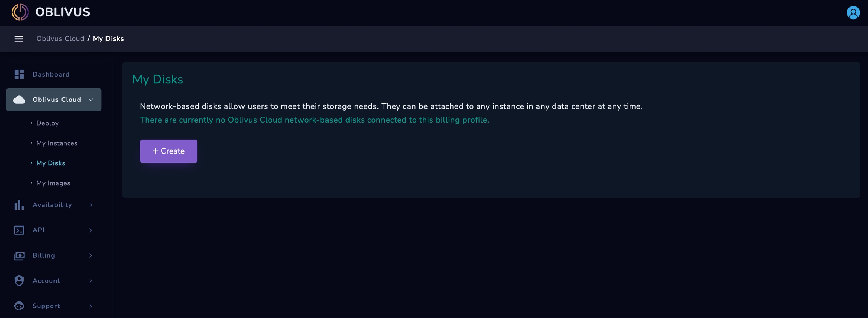Screen dimensions: 868x318
Task: Open the user profile avatar
Action: (x=853, y=13)
